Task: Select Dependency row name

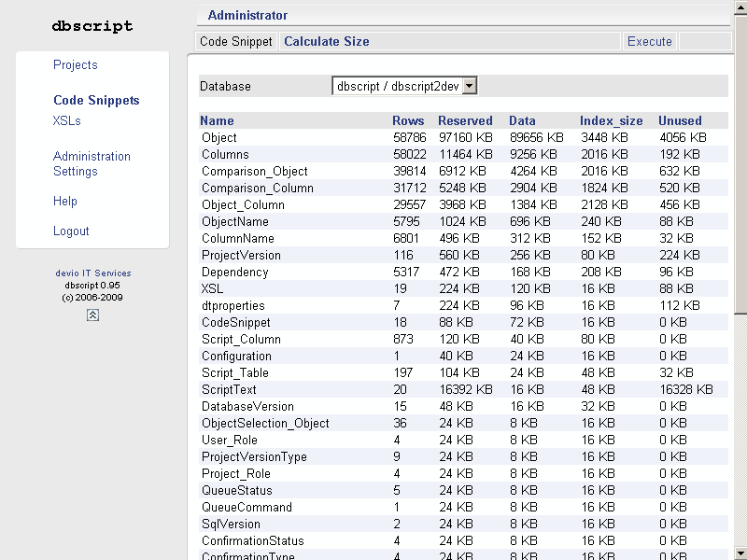Action: point(235,272)
